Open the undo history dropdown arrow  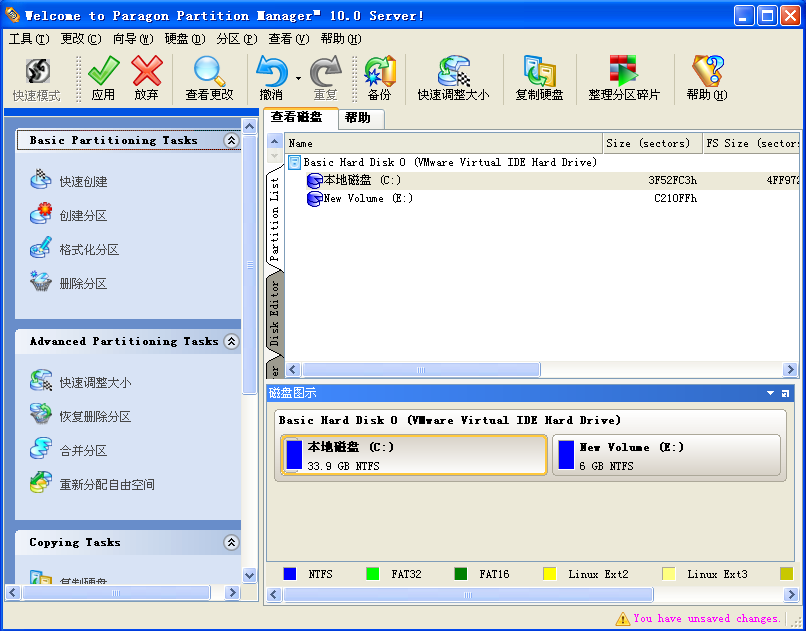[x=298, y=79]
